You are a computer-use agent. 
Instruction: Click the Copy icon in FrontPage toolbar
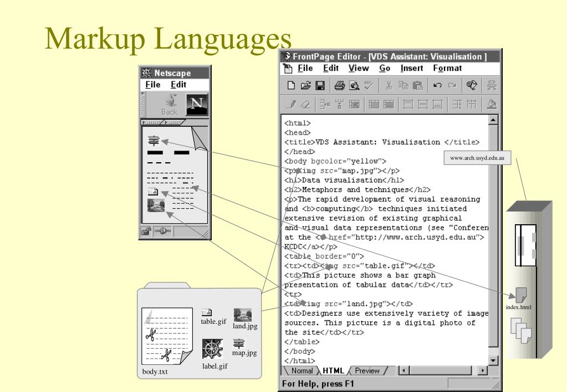(x=403, y=85)
